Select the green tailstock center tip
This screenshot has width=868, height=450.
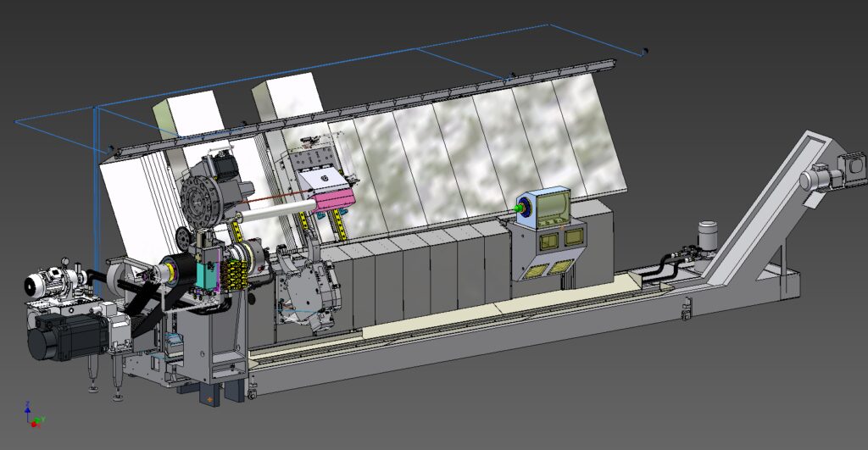(x=518, y=208)
